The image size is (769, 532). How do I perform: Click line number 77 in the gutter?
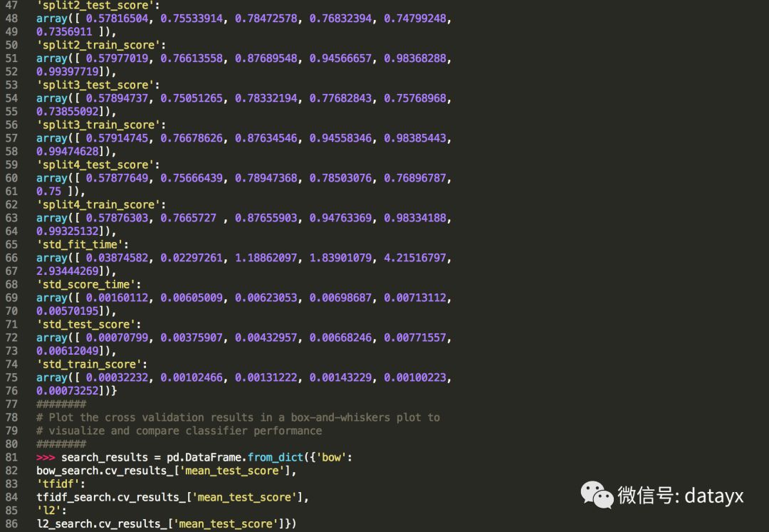tap(11, 404)
